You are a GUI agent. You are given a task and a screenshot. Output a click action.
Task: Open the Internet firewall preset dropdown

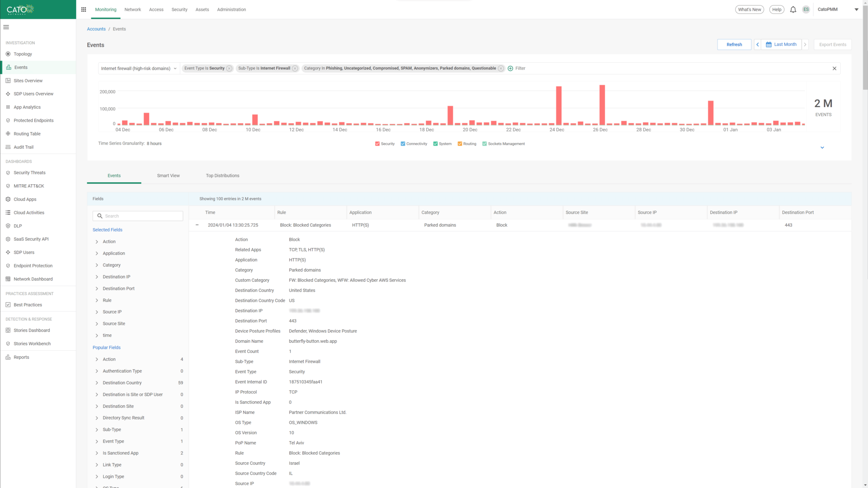[138, 68]
